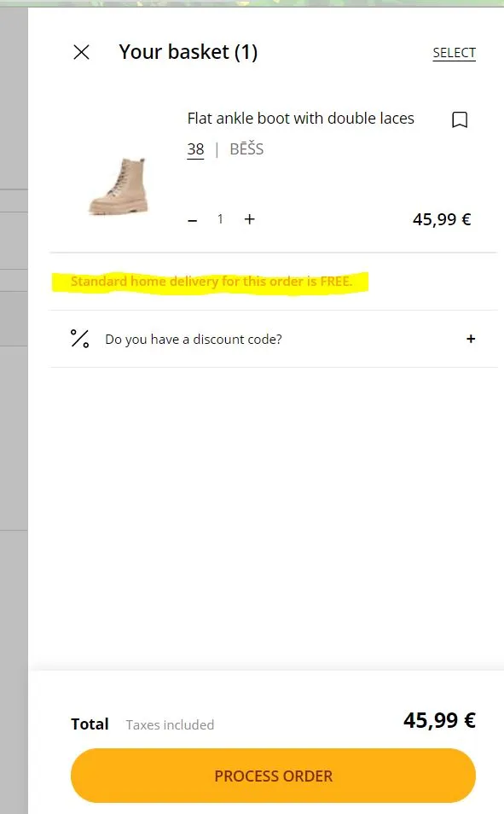Open the beige boot product thumbnail

pyautogui.click(x=119, y=186)
